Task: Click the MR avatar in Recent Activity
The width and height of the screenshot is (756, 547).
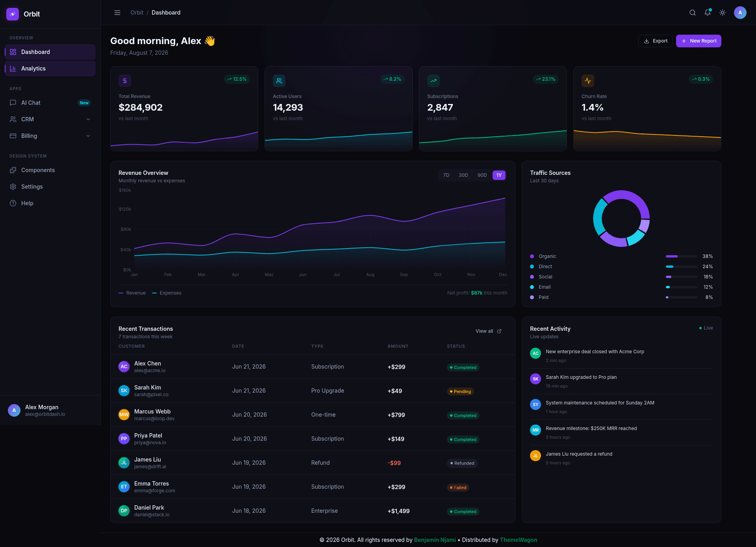Action: coord(535,430)
